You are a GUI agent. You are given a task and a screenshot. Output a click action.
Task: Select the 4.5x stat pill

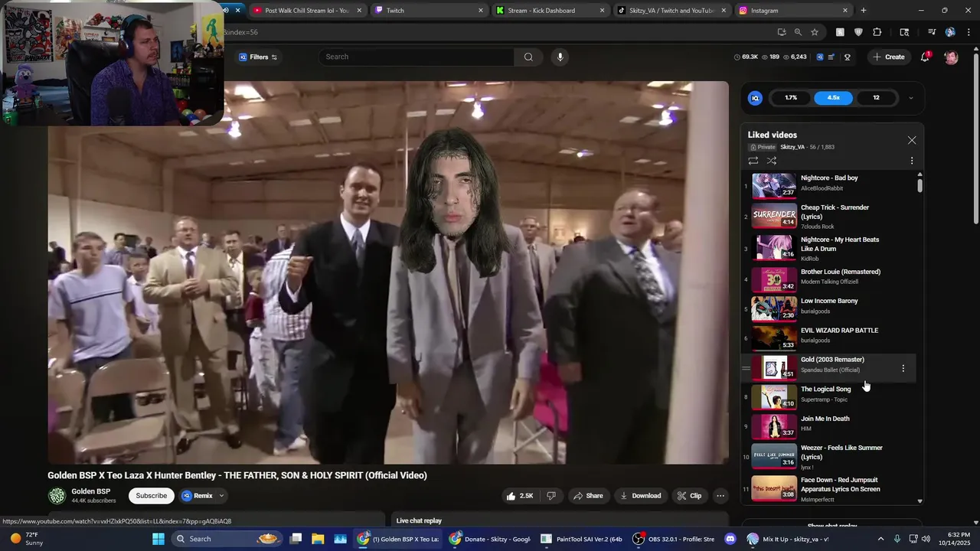pyautogui.click(x=834, y=98)
